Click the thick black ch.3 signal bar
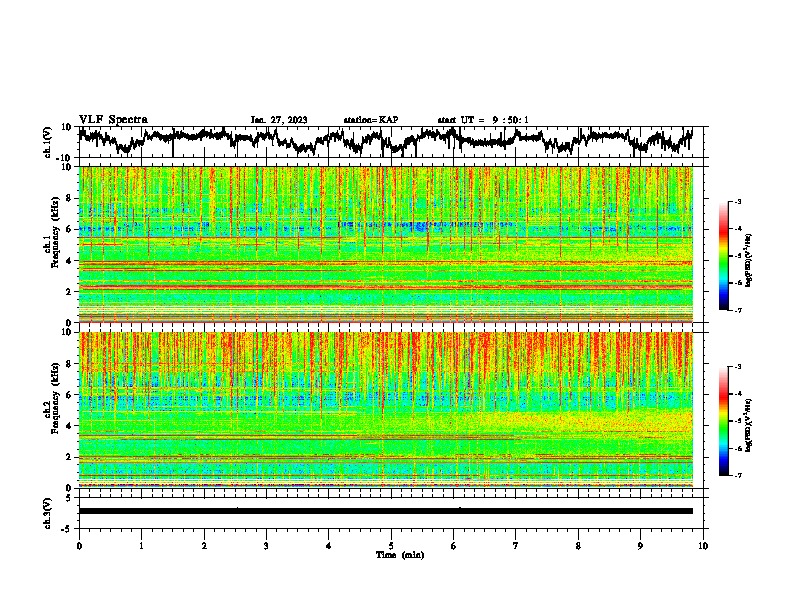 [x=386, y=511]
